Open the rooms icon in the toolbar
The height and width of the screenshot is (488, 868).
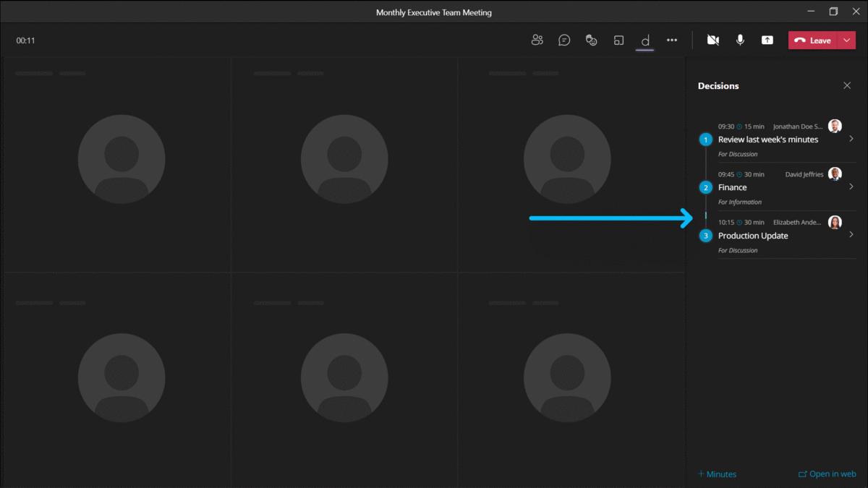[x=618, y=40]
